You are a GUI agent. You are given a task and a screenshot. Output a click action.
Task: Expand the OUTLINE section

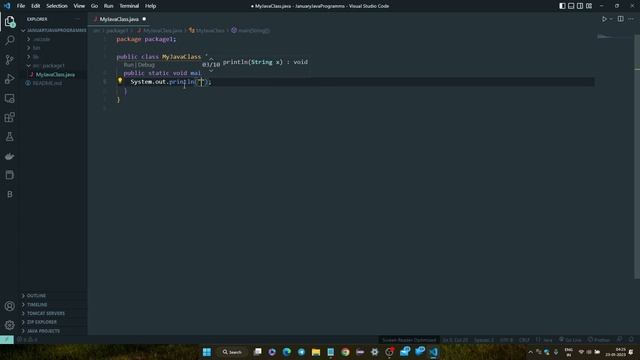tap(53, 296)
